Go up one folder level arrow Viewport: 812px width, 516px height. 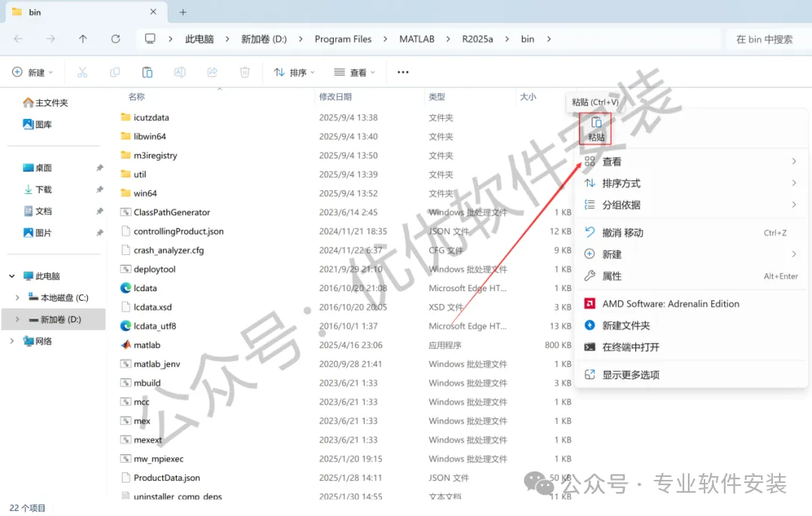(x=83, y=39)
